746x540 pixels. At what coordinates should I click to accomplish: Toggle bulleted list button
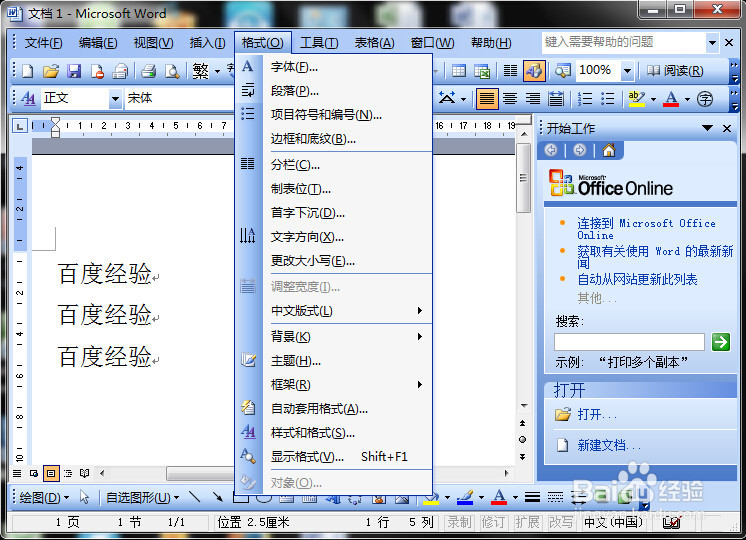608,98
